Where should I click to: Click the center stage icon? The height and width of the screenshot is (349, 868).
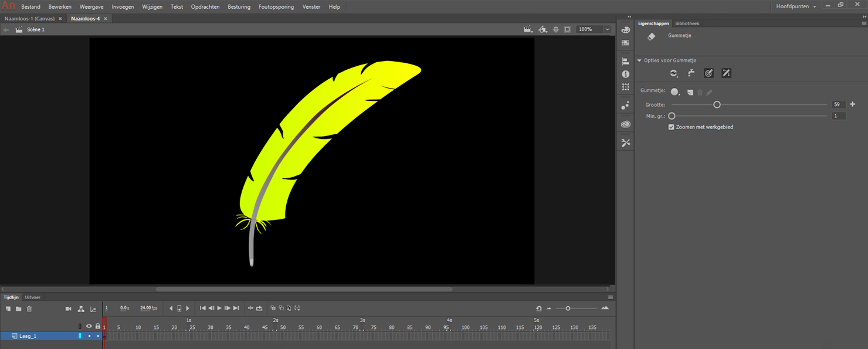(x=556, y=29)
